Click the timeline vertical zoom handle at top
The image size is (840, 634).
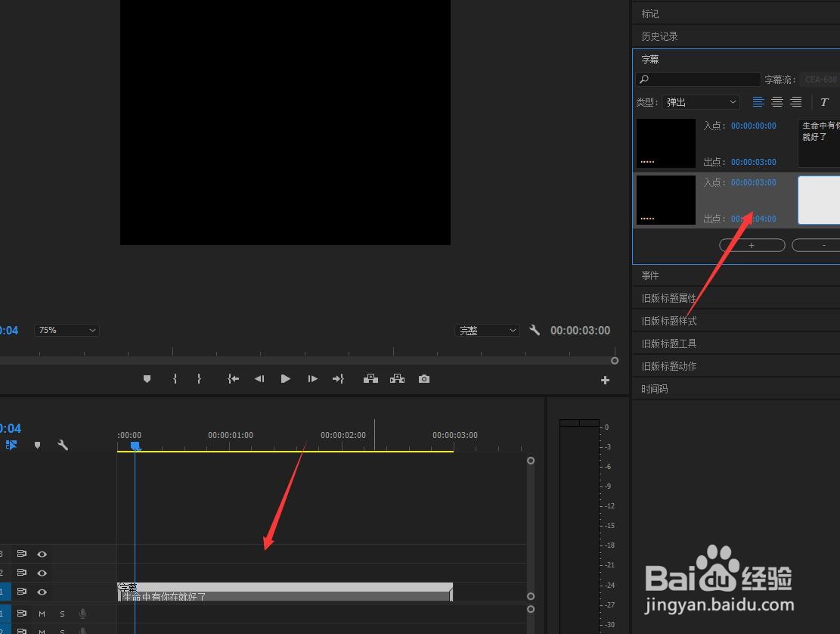(x=530, y=460)
